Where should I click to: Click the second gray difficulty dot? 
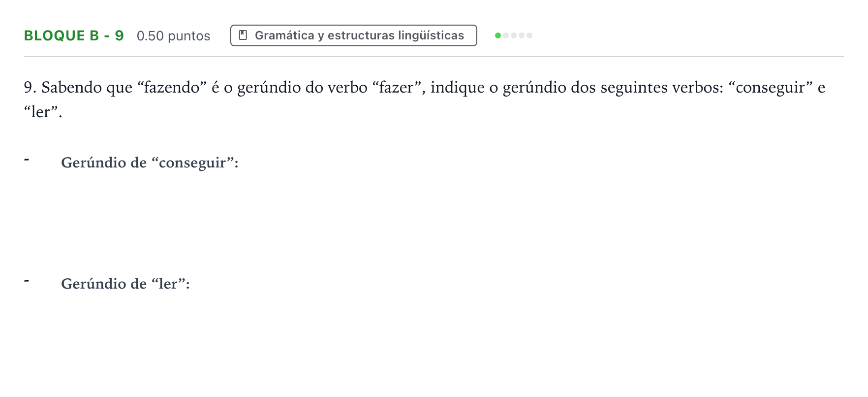[x=506, y=35]
